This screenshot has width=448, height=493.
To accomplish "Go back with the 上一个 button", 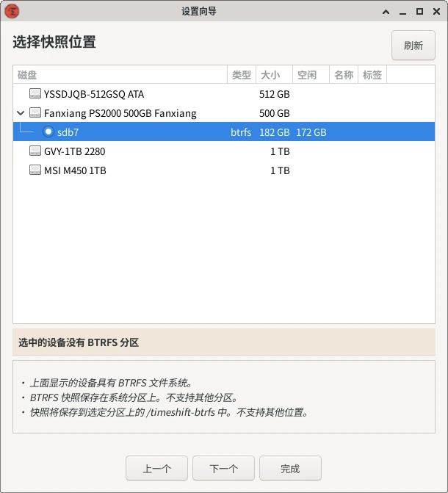I will (156, 469).
